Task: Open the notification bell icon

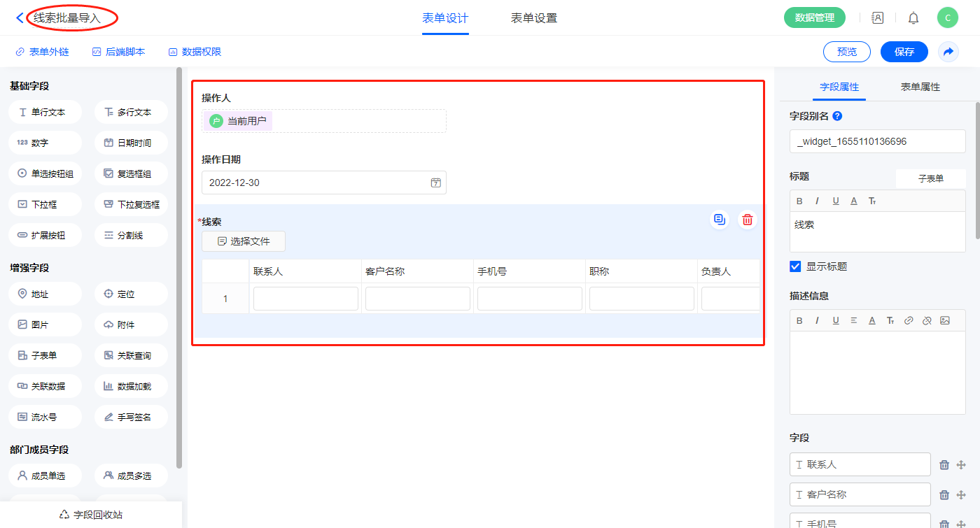Action: click(x=913, y=18)
